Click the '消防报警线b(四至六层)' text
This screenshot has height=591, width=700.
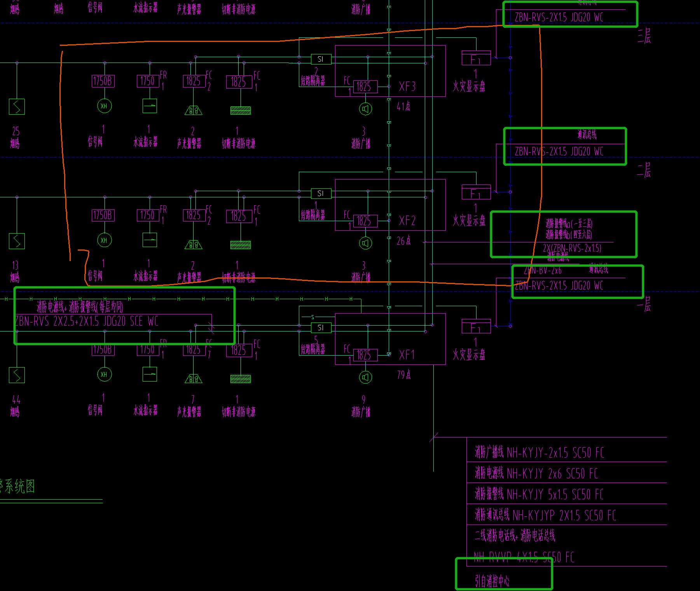569,234
